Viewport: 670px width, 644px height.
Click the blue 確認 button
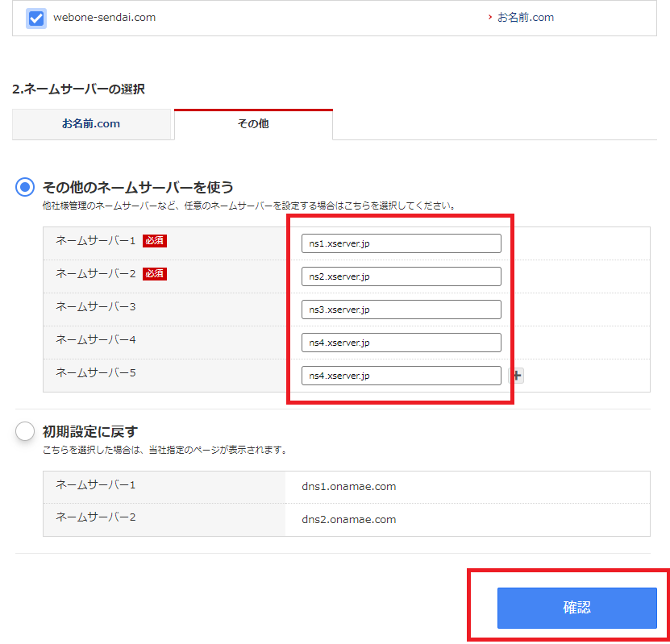coord(576,608)
